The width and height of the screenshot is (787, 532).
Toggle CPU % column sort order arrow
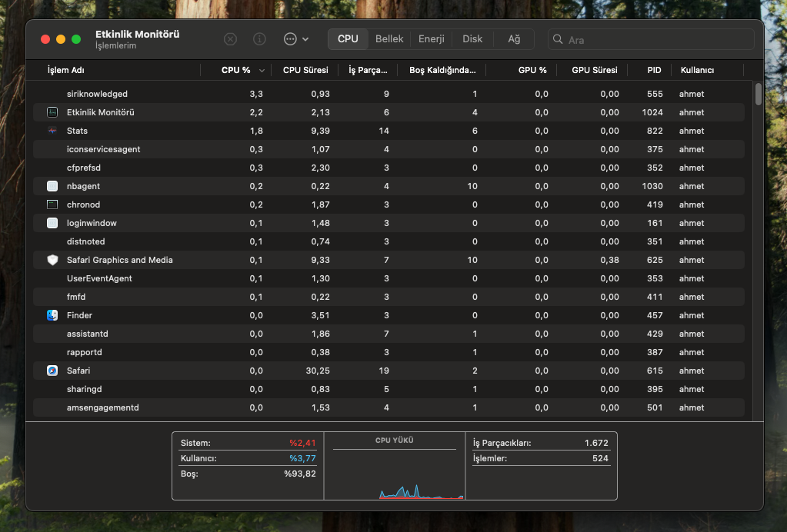click(262, 71)
